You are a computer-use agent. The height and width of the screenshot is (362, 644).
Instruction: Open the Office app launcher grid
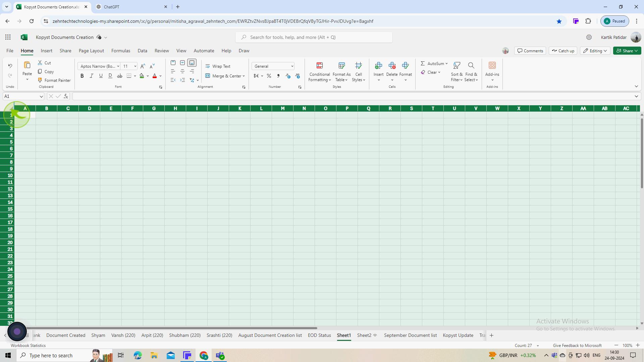pyautogui.click(x=8, y=37)
